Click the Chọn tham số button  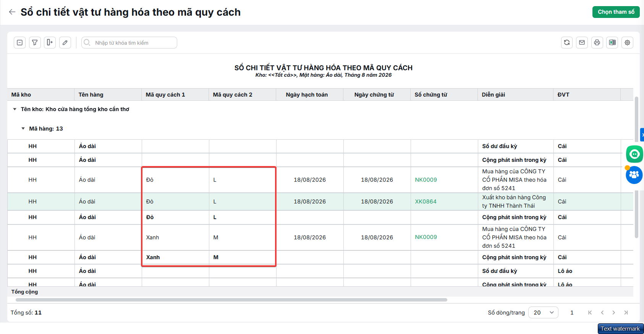616,12
